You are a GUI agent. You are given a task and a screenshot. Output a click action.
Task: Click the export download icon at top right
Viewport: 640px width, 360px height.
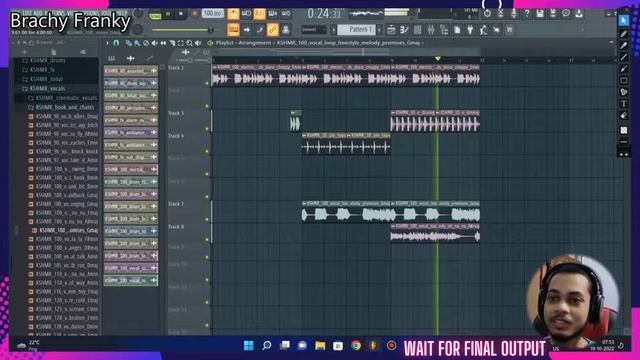[579, 14]
